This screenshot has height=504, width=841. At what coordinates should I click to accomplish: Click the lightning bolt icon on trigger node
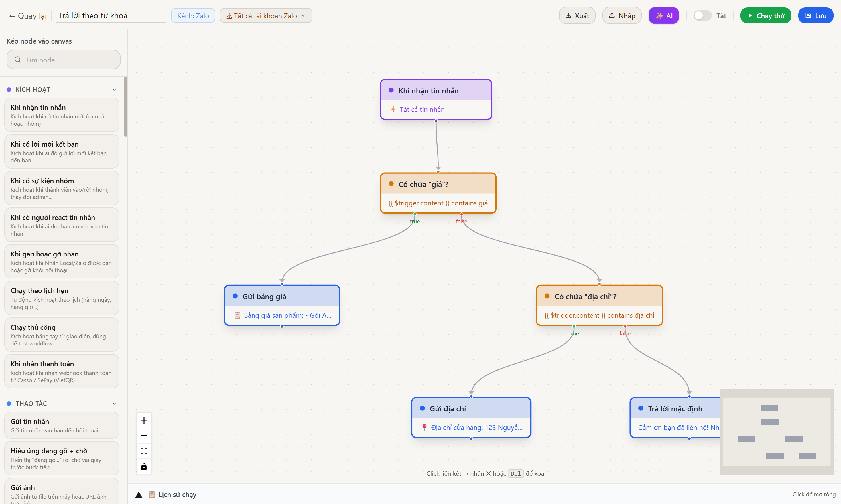(393, 110)
